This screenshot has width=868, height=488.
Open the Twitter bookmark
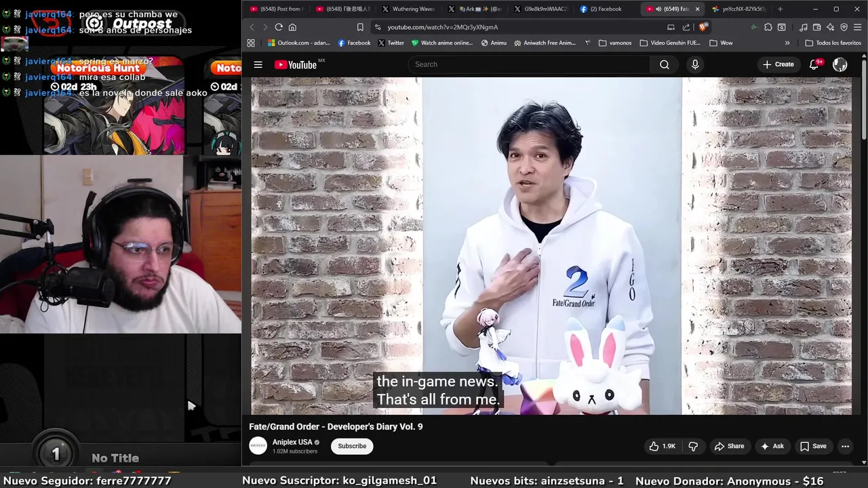(x=391, y=43)
